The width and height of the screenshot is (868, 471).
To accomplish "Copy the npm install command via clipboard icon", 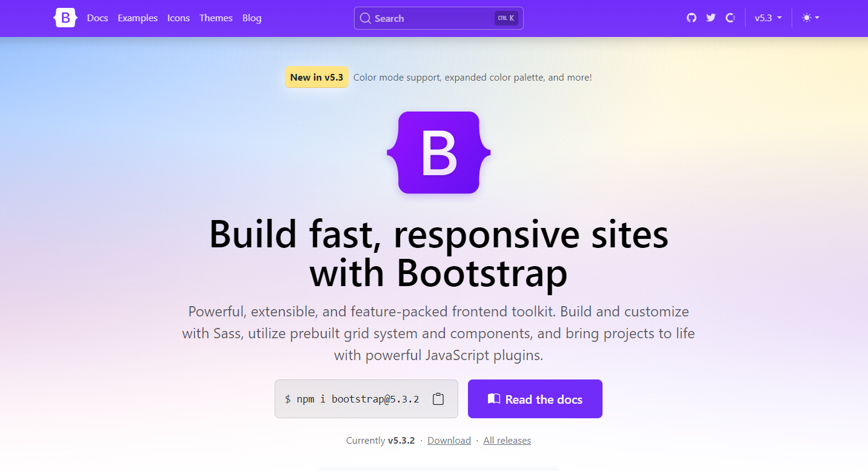I will click(438, 399).
